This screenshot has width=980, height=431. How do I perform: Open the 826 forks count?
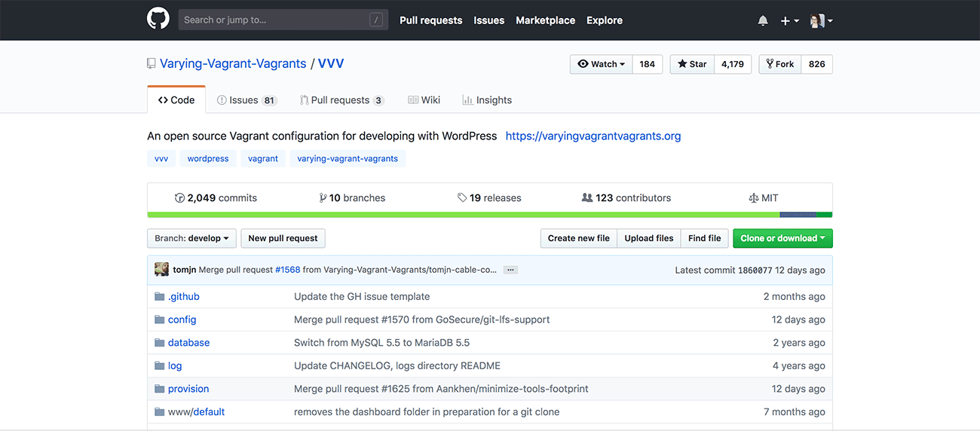pos(817,64)
